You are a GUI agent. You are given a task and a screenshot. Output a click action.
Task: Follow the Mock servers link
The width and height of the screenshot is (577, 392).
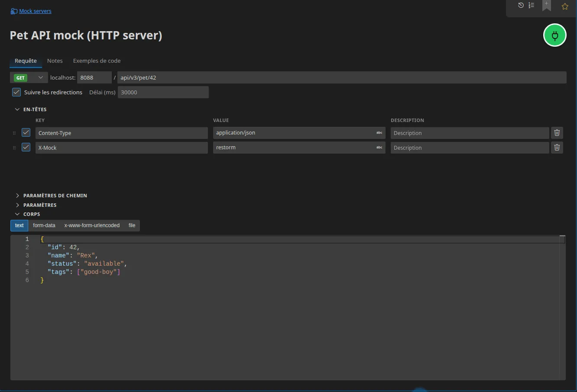[x=35, y=11]
